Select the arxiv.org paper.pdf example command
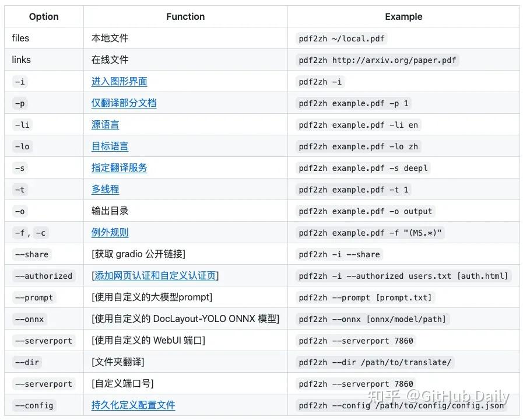The image size is (523, 420). pyautogui.click(x=378, y=60)
